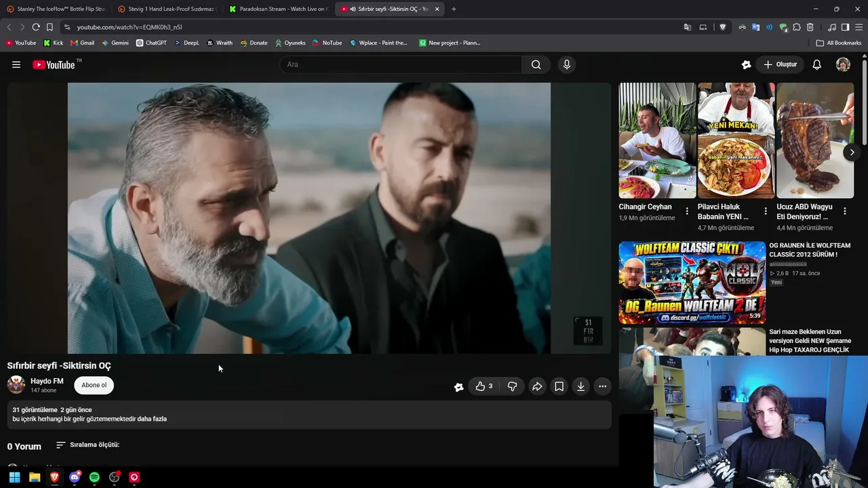Open Discord from the taskbar
Image resolution: width=868 pixels, height=488 pixels.
(75, 477)
